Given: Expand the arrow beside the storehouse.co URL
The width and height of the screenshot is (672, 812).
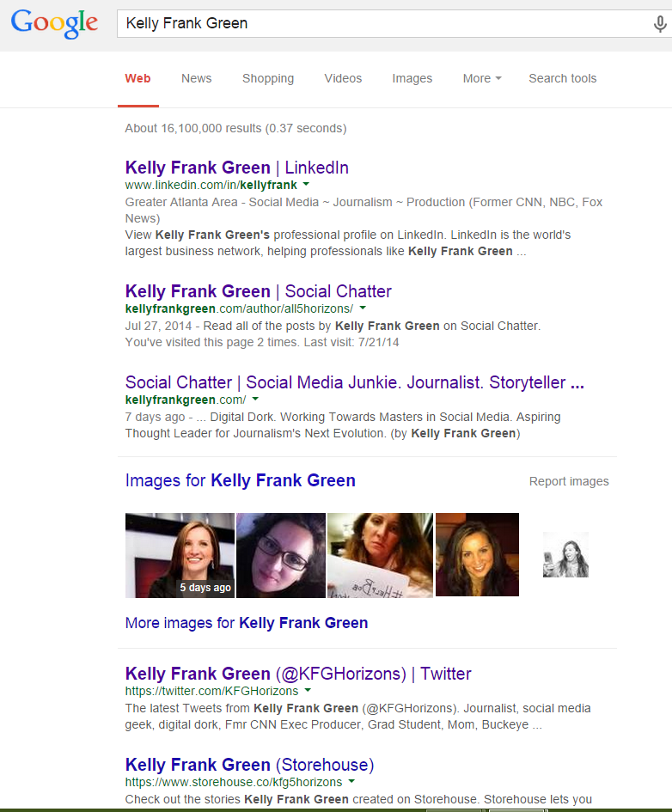Looking at the screenshot, I should [351, 782].
